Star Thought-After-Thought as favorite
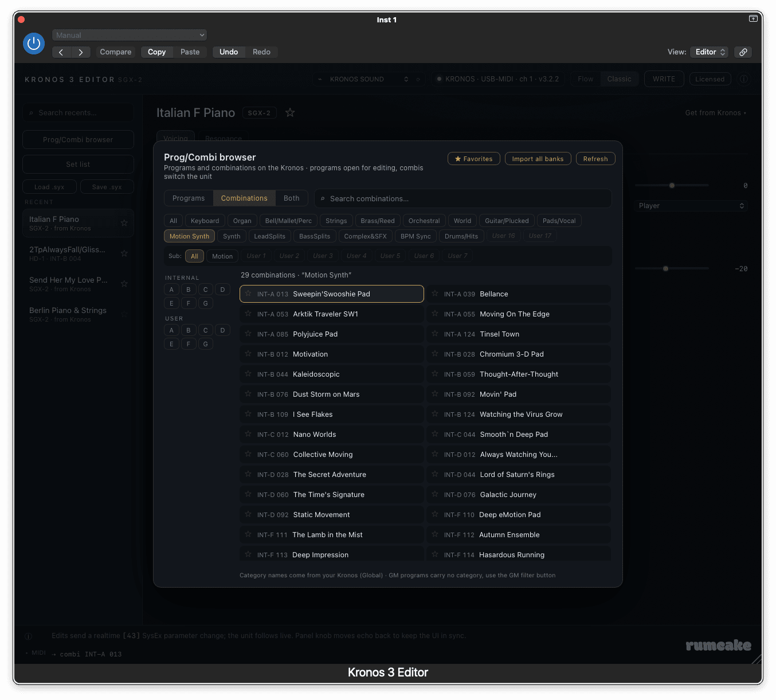The height and width of the screenshot is (700, 776). pos(435,374)
